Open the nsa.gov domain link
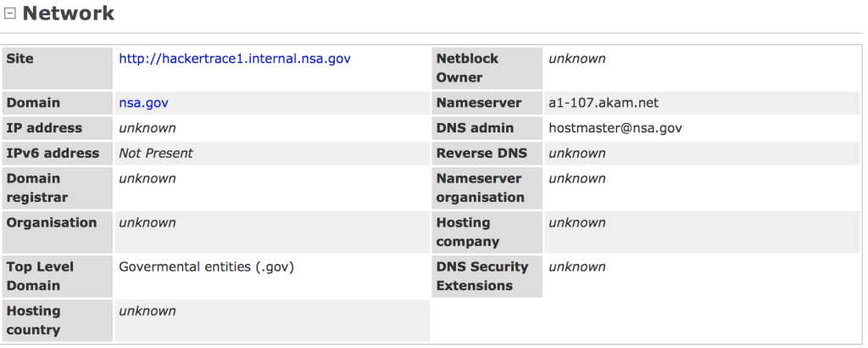Viewport: 868px width, 348px height. click(143, 103)
